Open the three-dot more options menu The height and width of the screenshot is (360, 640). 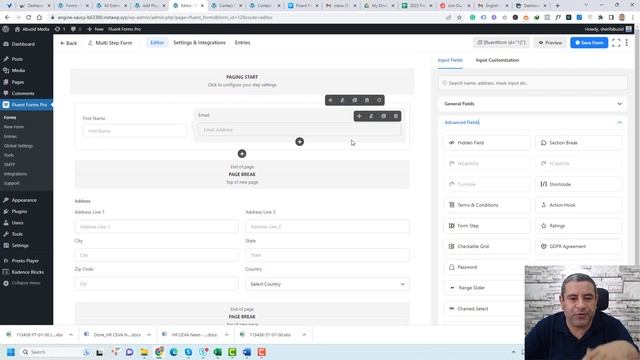(627, 43)
